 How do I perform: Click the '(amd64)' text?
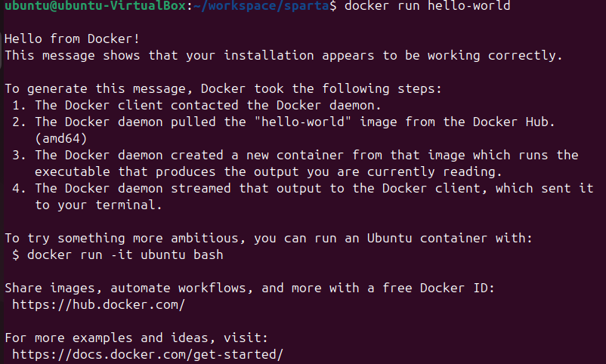61,138
